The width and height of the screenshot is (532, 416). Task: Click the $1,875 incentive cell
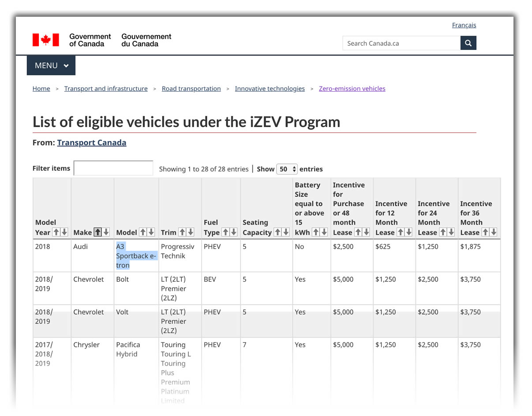pos(480,256)
